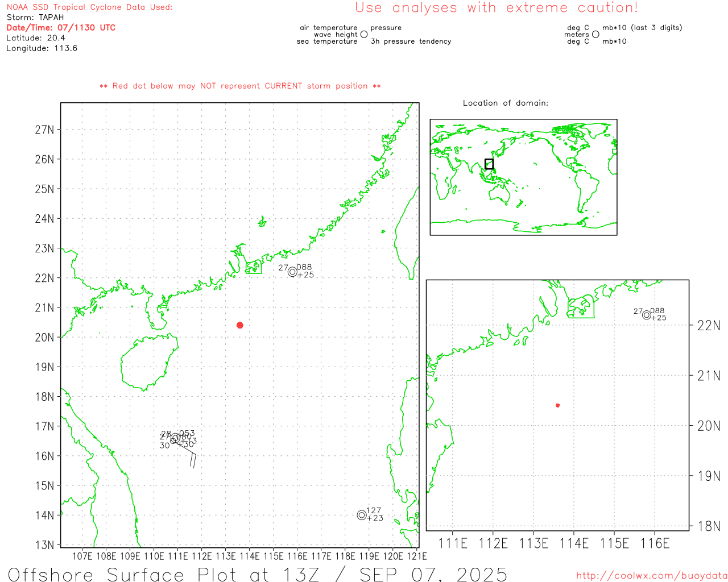Screen dimensions: 728x582
Task: Click the station circle labeled 088 in zoomed inset
Action: [x=647, y=315]
